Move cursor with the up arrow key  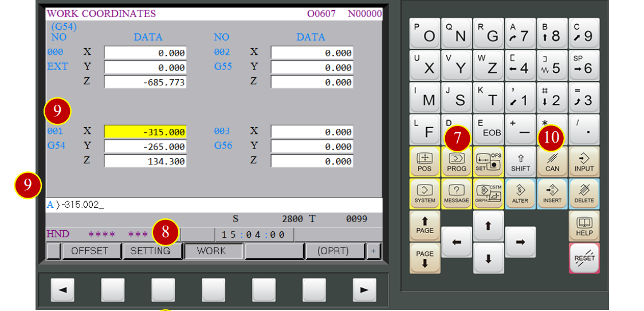488,226
